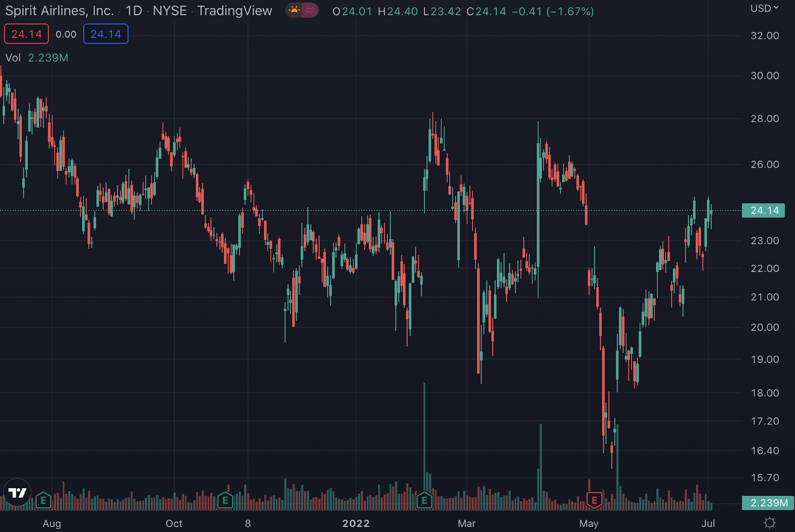Click the open value O24.01
This screenshot has width=795, height=532.
click(352, 11)
